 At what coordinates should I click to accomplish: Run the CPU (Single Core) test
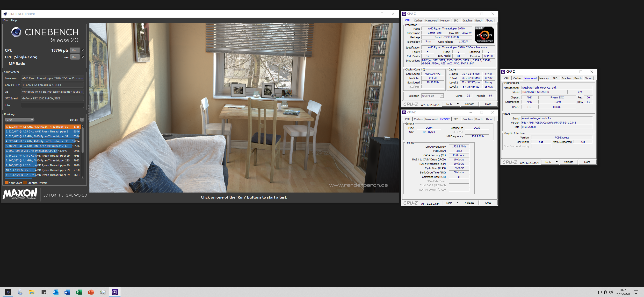click(75, 57)
